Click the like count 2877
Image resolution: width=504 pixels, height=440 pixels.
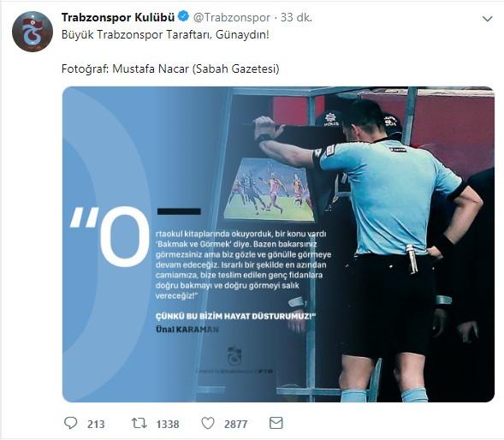coord(236,424)
